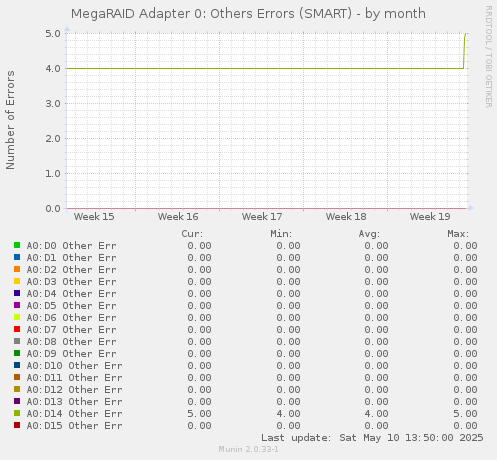Click the A0:D14 olive legend swatch
The height and width of the screenshot is (460, 497).
click(x=17, y=413)
